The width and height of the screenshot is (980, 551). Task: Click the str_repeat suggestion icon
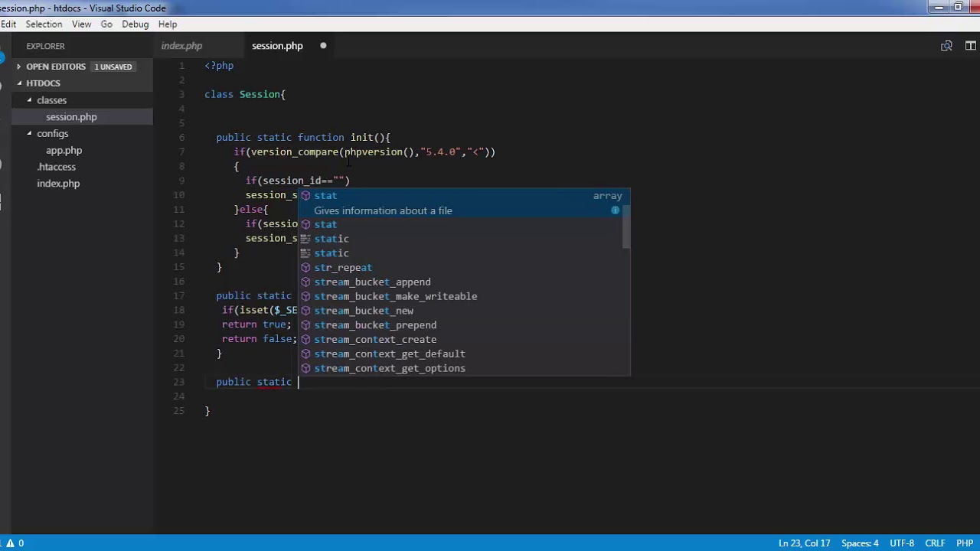(x=305, y=268)
